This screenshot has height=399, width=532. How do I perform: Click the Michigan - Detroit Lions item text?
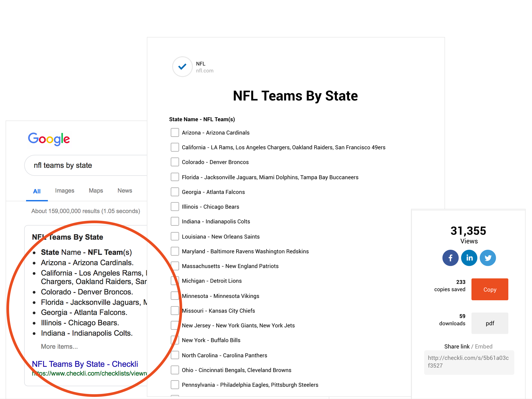coord(212,281)
